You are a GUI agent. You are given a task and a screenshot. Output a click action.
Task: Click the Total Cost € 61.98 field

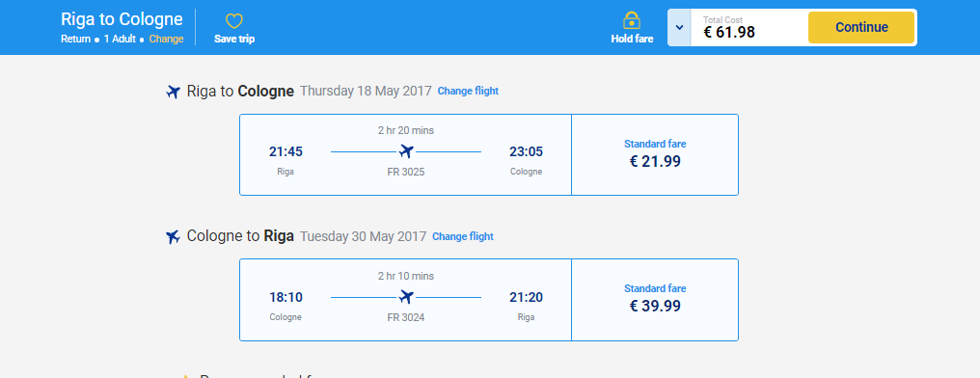(x=749, y=28)
